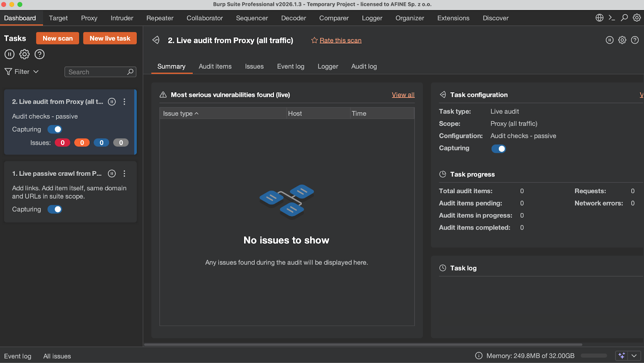Click the orange medium severity issues badge
Screen dimensions: 644x363
click(x=82, y=142)
